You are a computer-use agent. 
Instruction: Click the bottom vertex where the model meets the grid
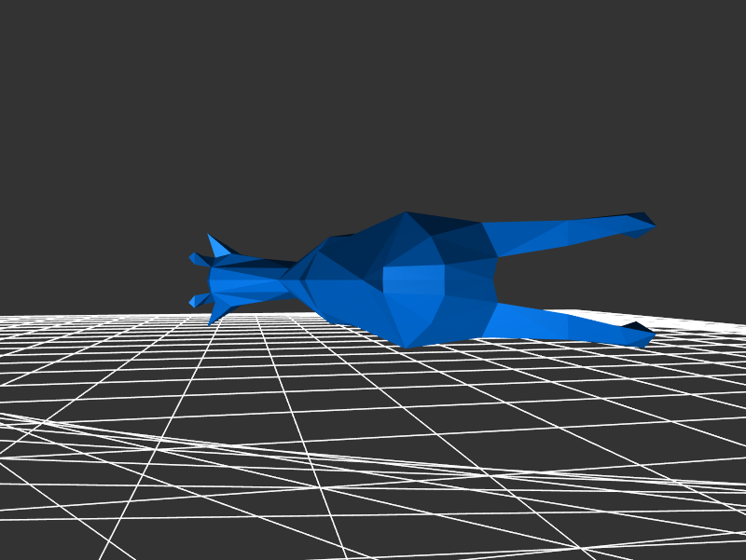[x=406, y=347]
